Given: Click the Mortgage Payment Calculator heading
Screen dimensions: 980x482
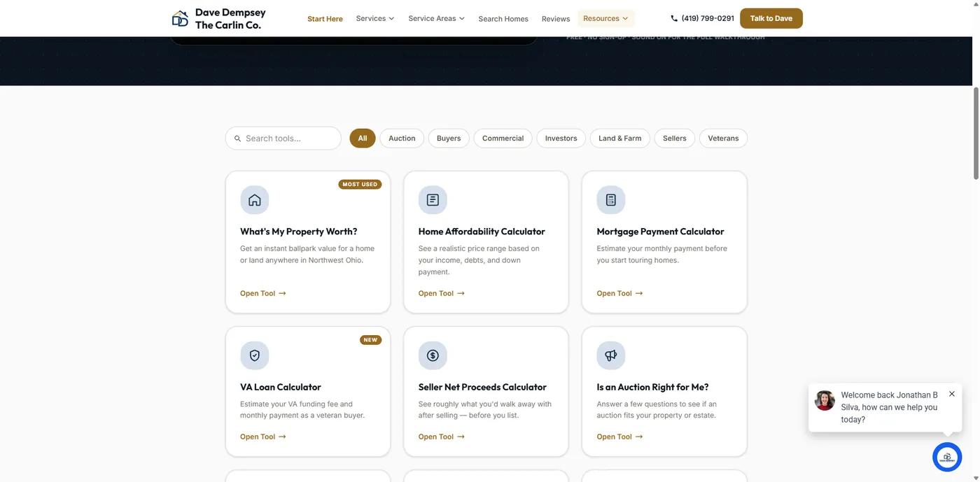Looking at the screenshot, I should (660, 232).
